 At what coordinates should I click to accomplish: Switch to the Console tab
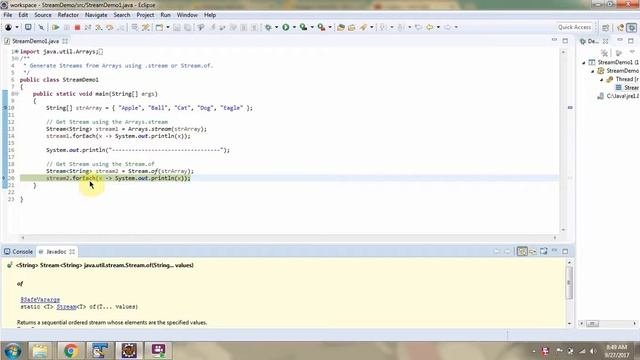(18, 251)
